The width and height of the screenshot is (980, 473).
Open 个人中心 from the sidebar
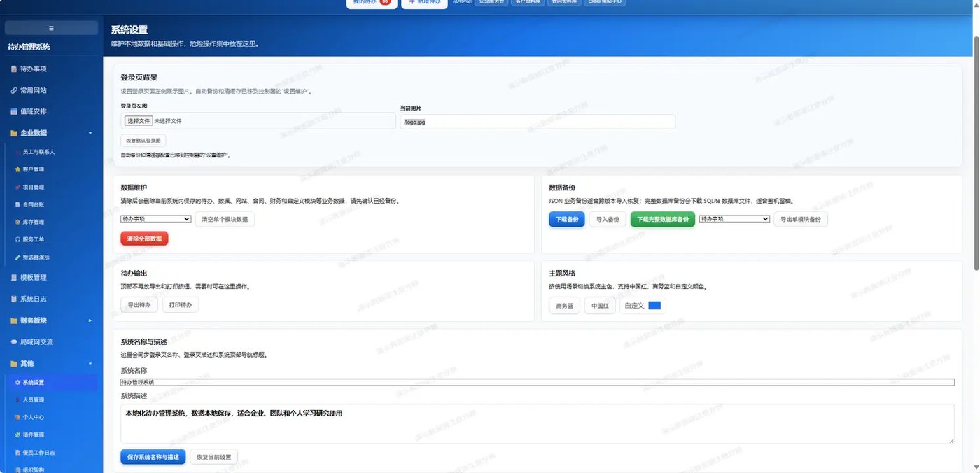tap(34, 418)
